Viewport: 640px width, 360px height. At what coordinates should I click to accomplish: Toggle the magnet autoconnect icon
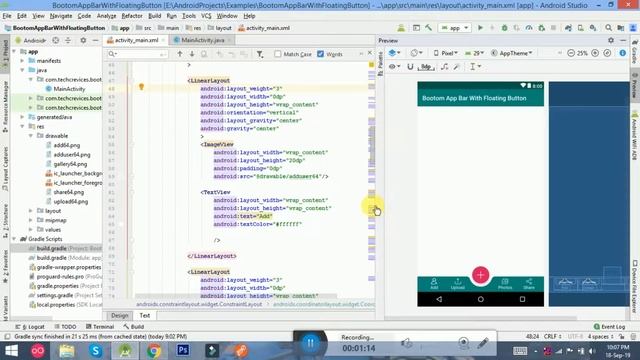410,67
